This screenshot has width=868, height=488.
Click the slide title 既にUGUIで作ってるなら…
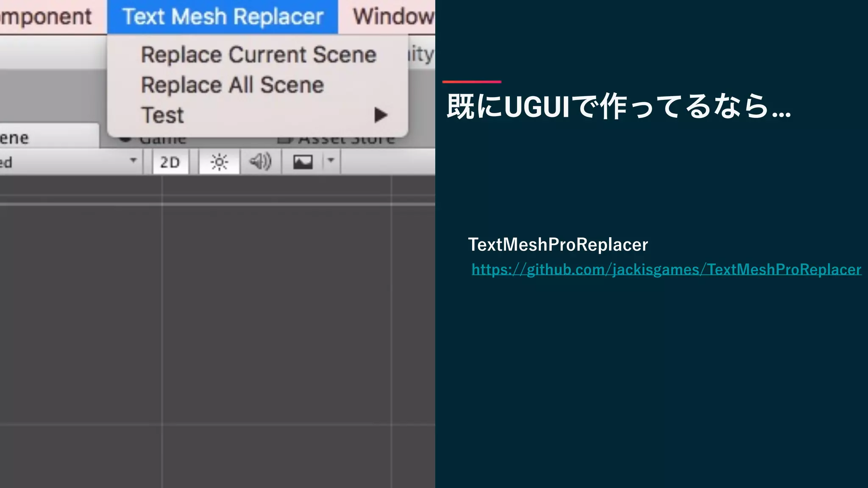click(619, 106)
